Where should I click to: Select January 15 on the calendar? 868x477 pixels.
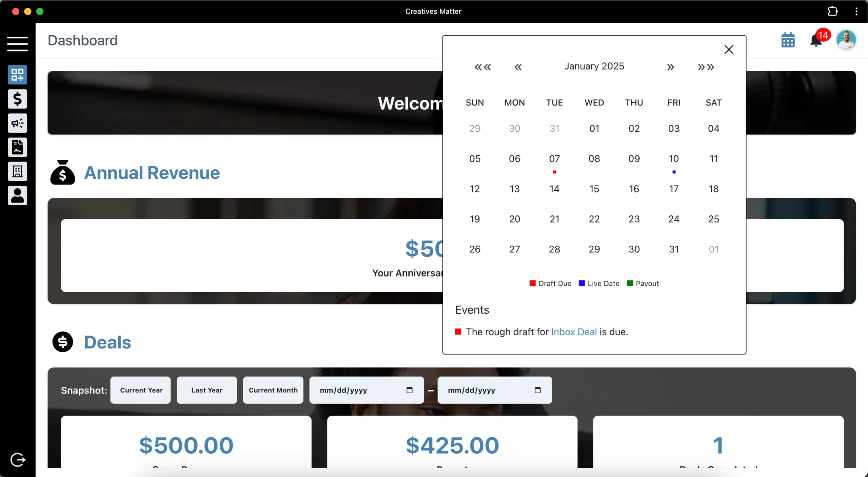[594, 189]
